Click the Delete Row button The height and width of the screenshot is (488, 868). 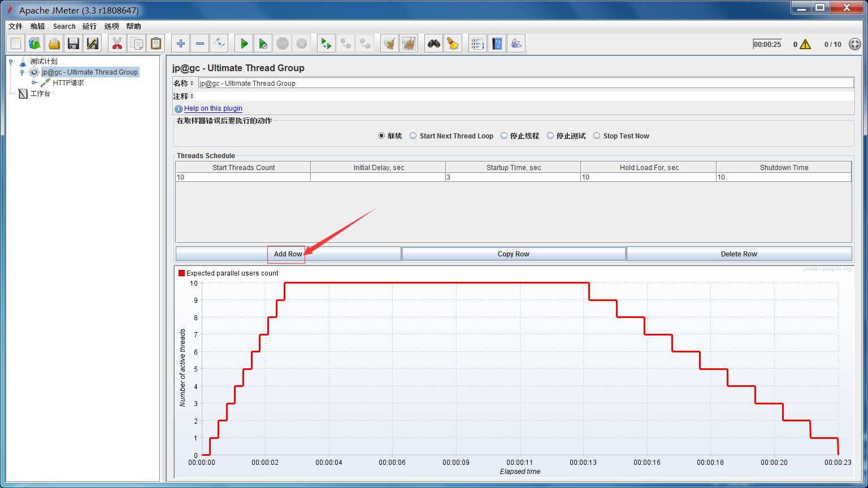739,254
